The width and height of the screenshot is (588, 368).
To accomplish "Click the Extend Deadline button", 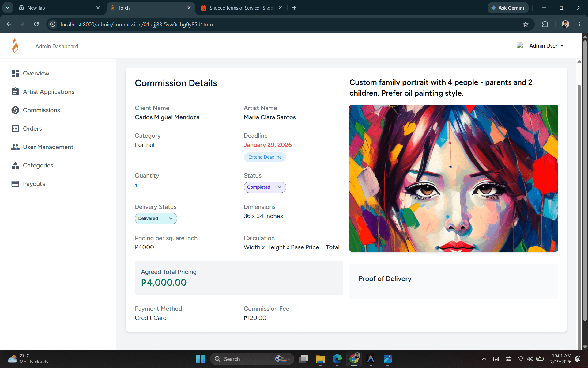I will tap(265, 157).
